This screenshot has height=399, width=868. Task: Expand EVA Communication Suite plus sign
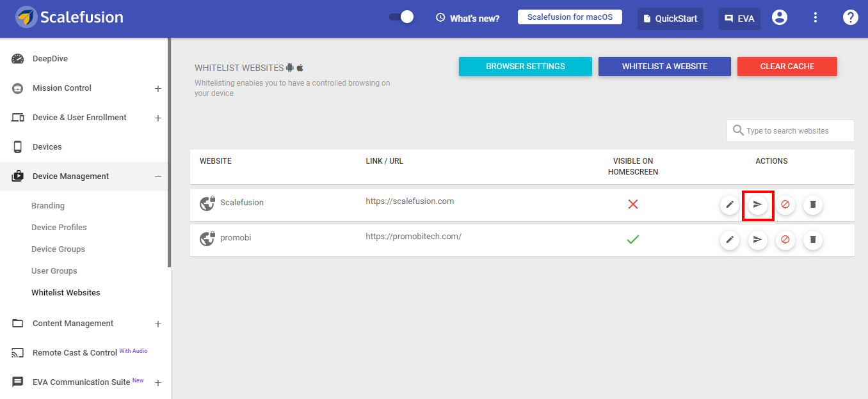[x=158, y=383]
